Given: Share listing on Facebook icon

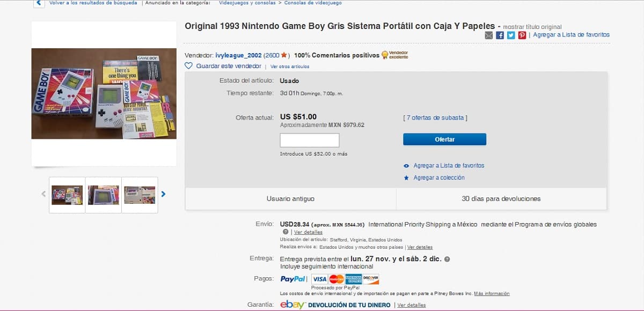Looking at the screenshot, I should [x=500, y=35].
